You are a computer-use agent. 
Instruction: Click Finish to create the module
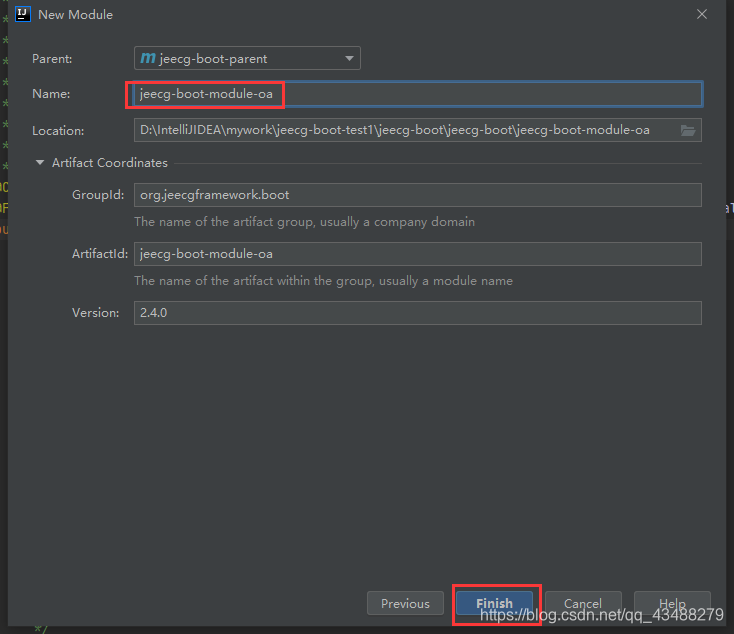494,603
